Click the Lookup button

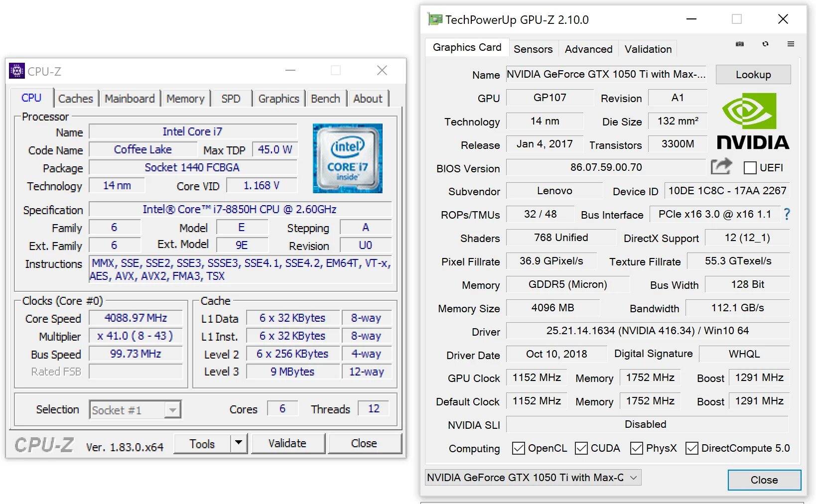coord(753,74)
